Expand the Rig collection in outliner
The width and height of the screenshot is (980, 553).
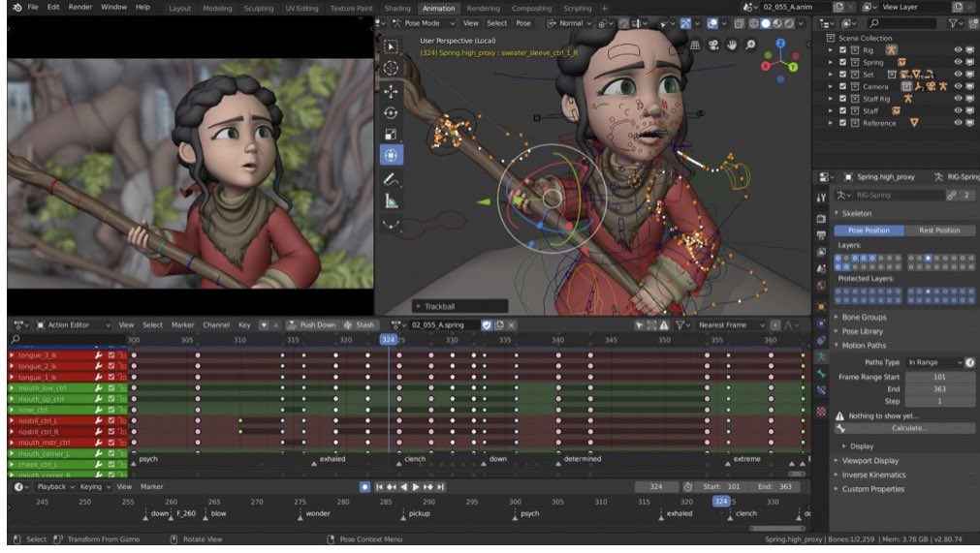[x=831, y=50]
